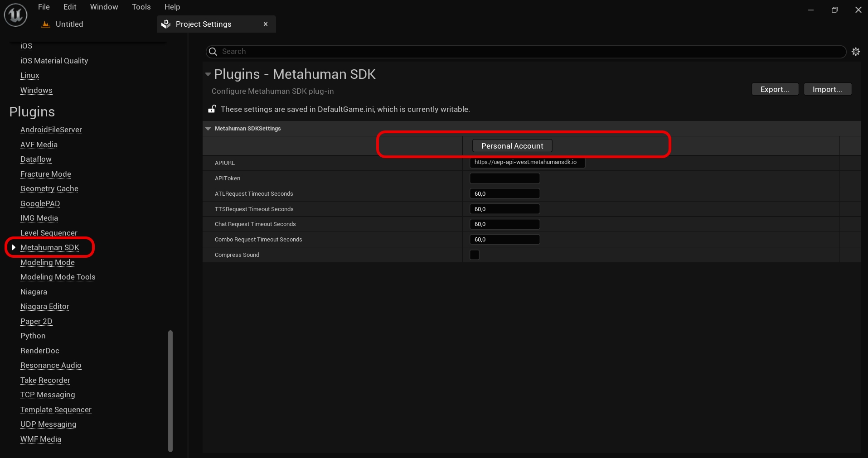Click the Project Settings tab icon
Viewport: 868px width, 458px height.
click(166, 24)
